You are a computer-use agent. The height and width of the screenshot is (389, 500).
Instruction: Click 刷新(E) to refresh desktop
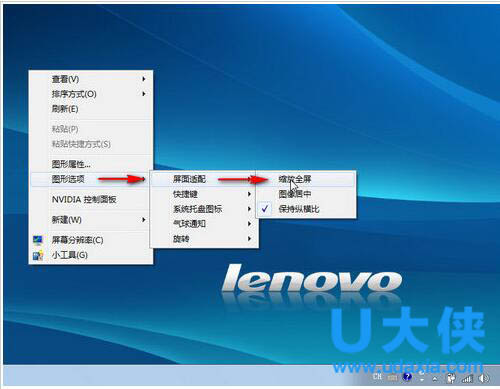tap(91, 109)
